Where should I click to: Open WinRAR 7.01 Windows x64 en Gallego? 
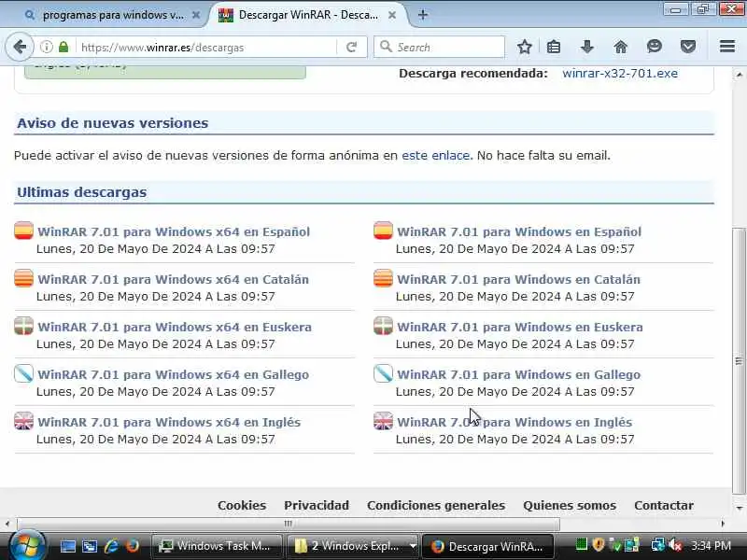tap(173, 375)
